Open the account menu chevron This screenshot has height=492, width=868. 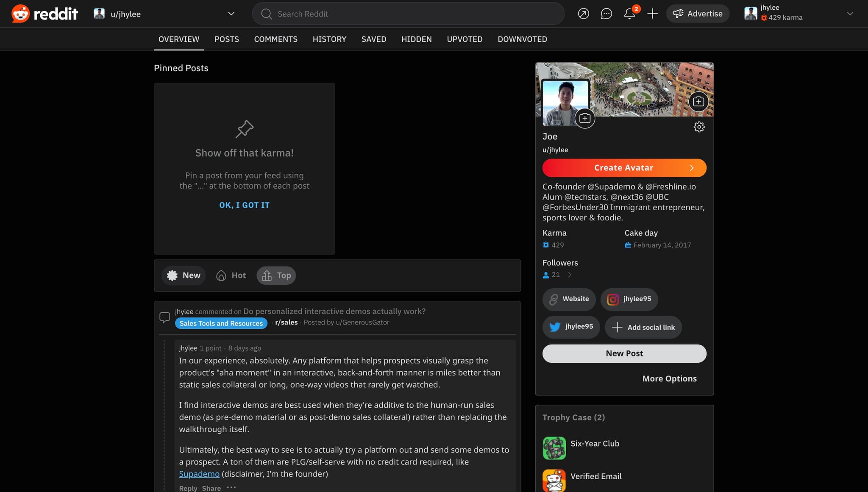(850, 14)
